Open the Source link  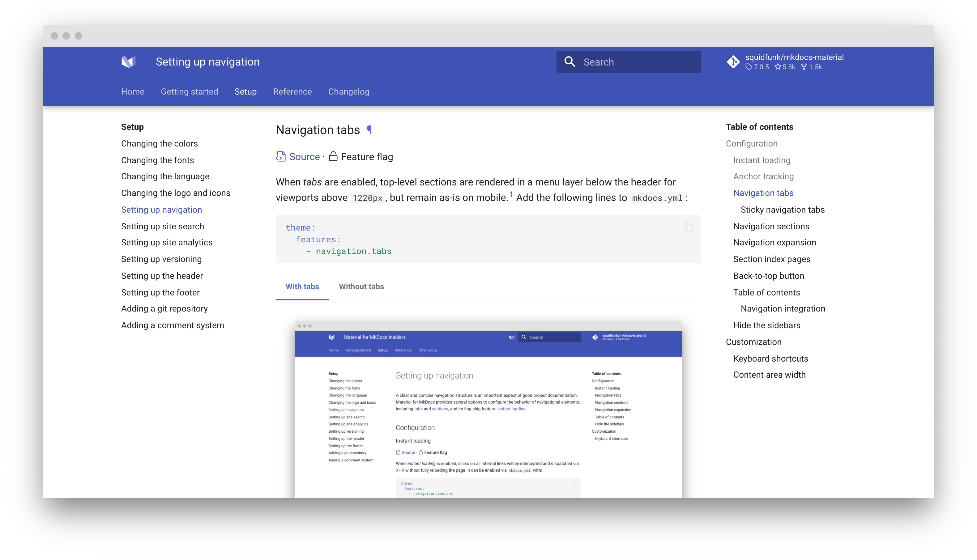click(x=305, y=157)
